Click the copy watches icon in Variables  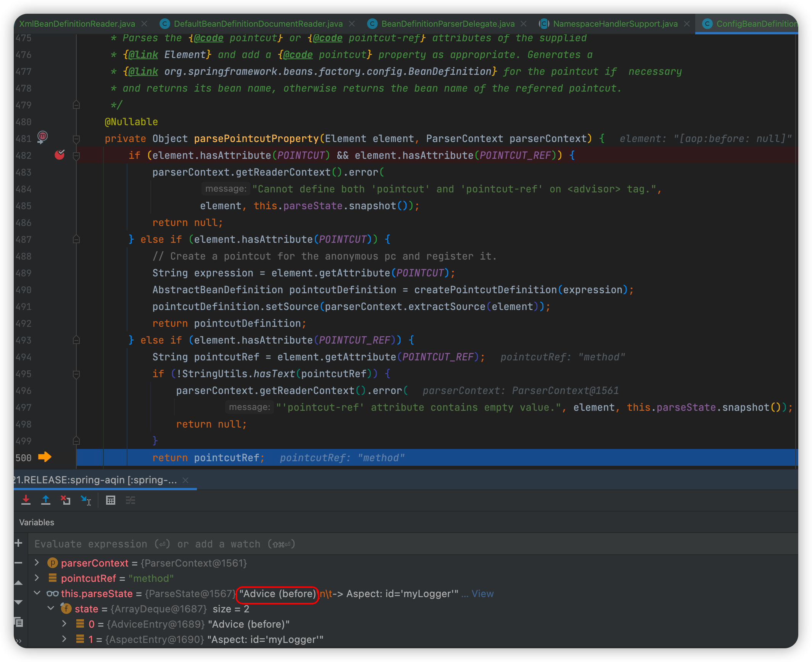pos(18,622)
